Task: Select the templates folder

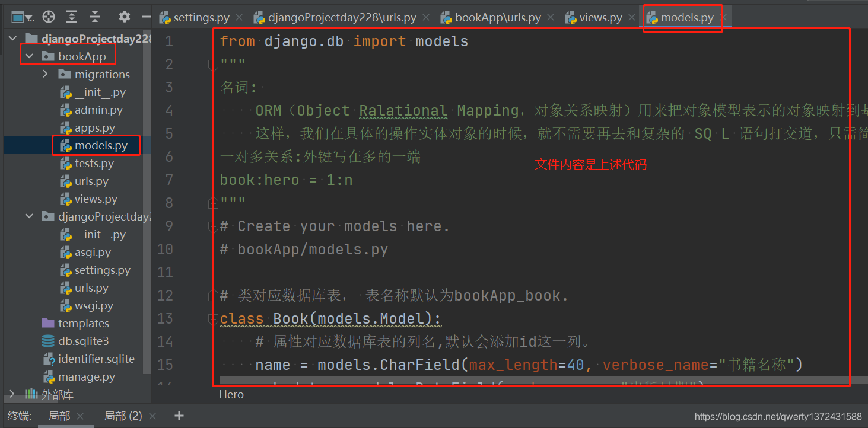Action: pyautogui.click(x=84, y=324)
